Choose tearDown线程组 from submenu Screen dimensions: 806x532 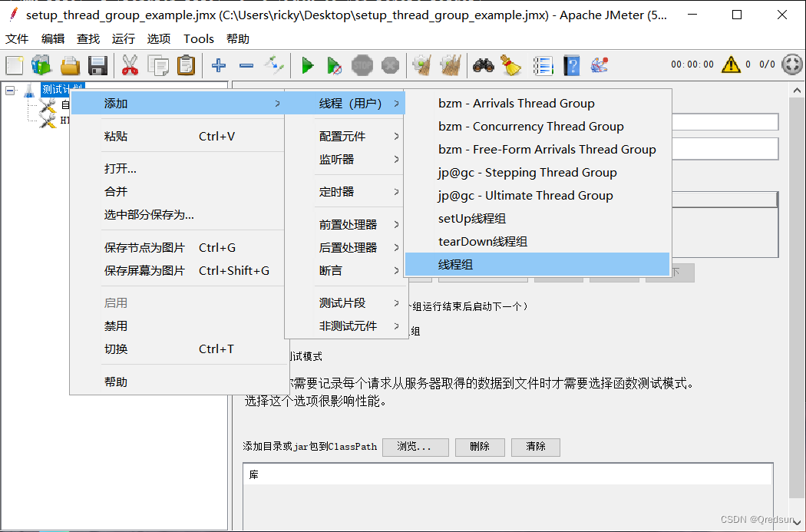click(537, 242)
